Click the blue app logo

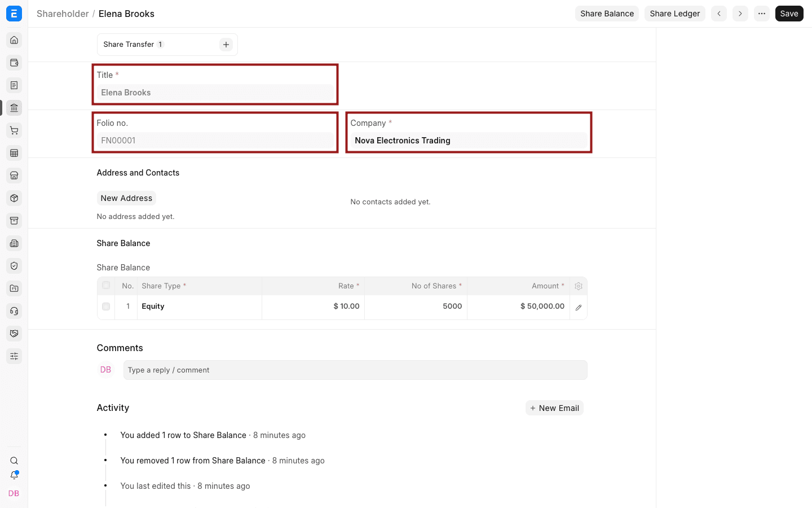[x=14, y=14]
